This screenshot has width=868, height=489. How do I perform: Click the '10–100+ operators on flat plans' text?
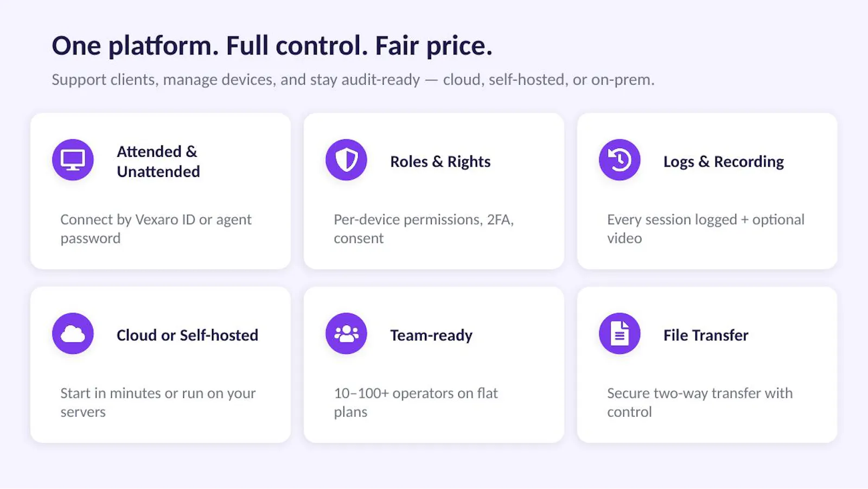(x=416, y=402)
